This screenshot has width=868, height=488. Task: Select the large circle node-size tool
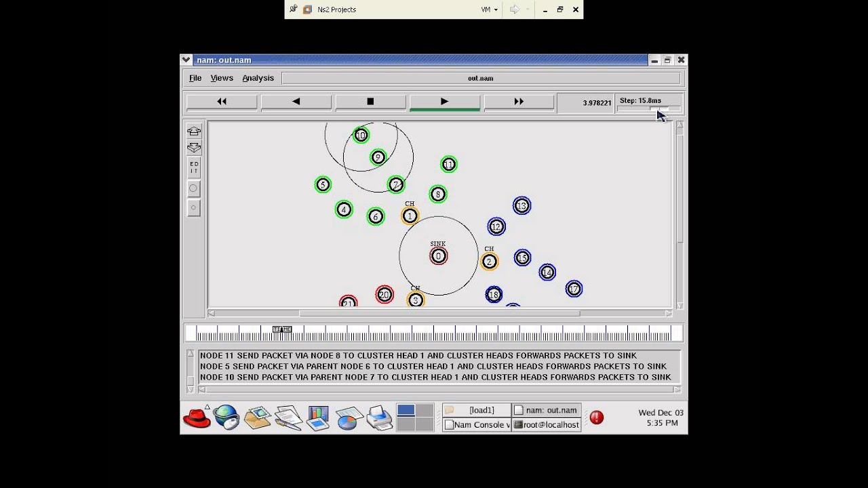pos(194,188)
